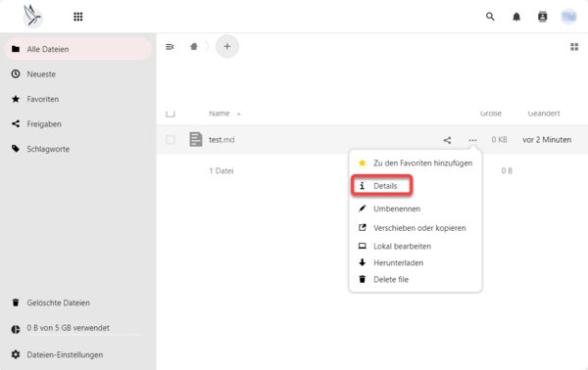Image resolution: width=588 pixels, height=370 pixels.
Task: Sort by the Name column
Action: [220, 114]
